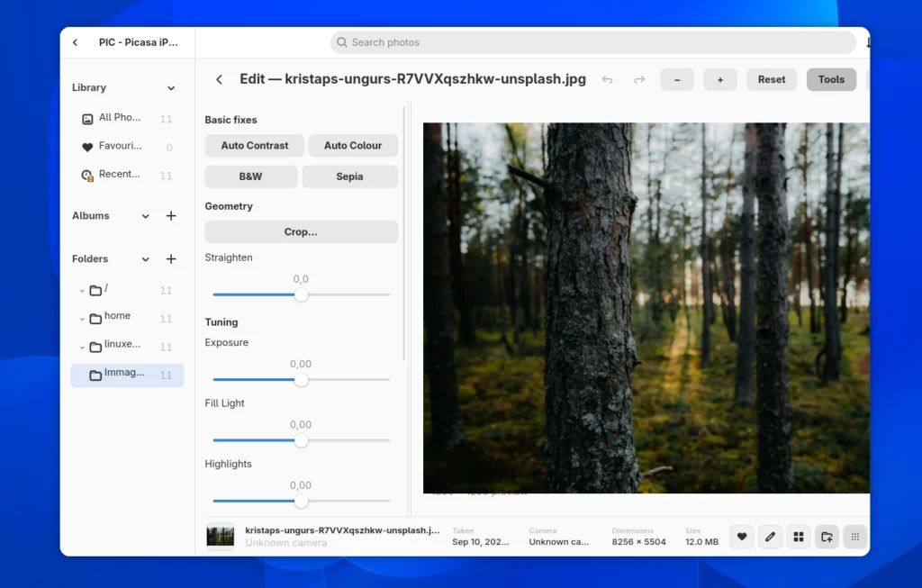
Task: Click the Recent clock icon
Action: [x=87, y=176]
